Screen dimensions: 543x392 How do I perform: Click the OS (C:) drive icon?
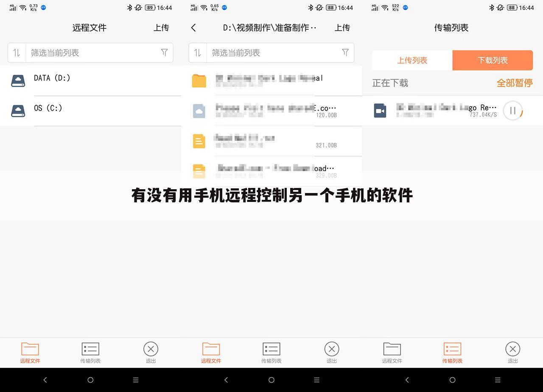18,111
